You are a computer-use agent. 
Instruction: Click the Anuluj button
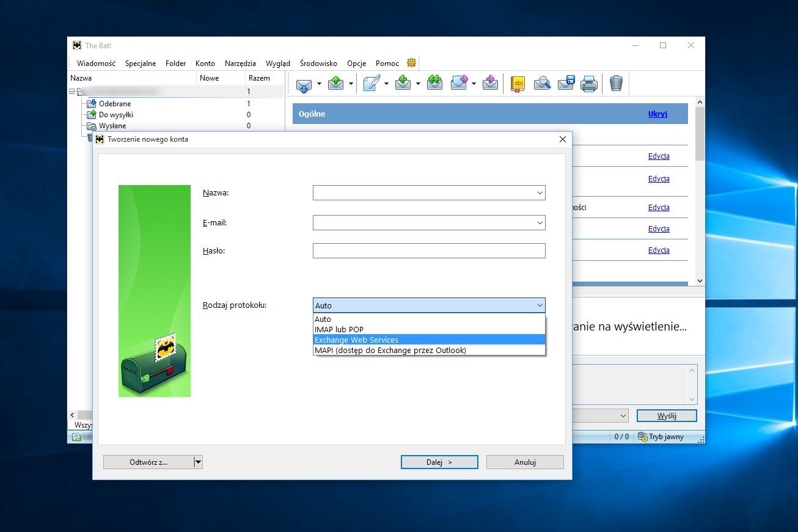525,462
